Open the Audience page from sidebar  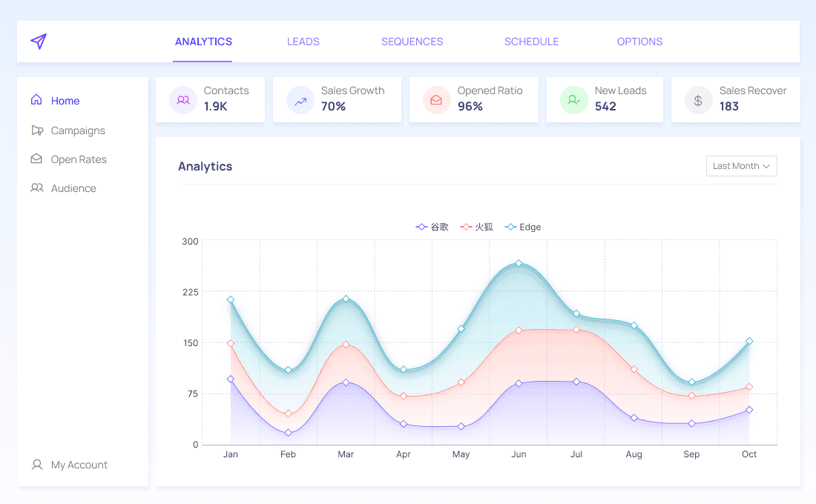click(x=72, y=188)
